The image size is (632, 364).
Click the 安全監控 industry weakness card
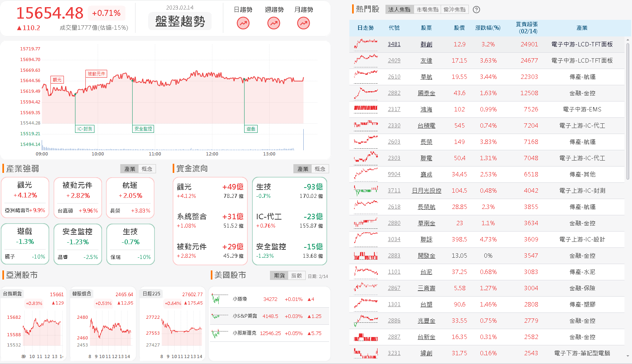pos(78,244)
